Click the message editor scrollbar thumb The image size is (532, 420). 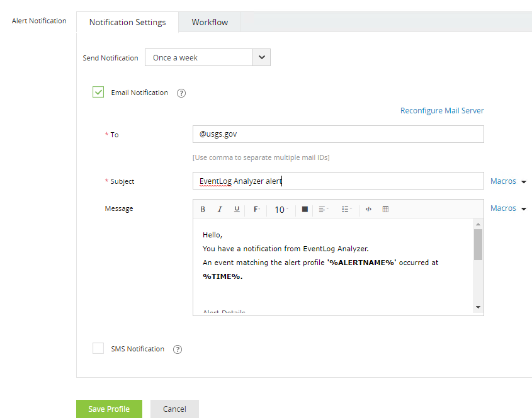coord(478,244)
